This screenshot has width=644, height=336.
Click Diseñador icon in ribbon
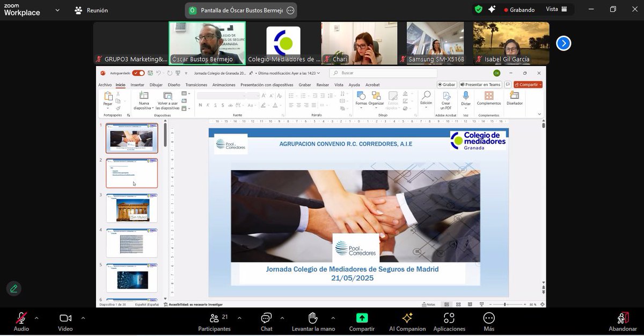click(x=514, y=96)
